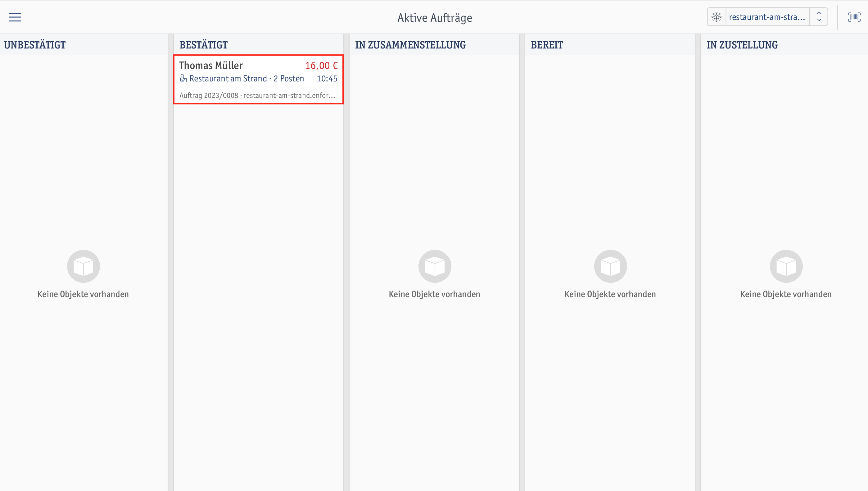Click the Restaurant am Strand · 2 Posten line
The image size is (868, 491).
247,79
